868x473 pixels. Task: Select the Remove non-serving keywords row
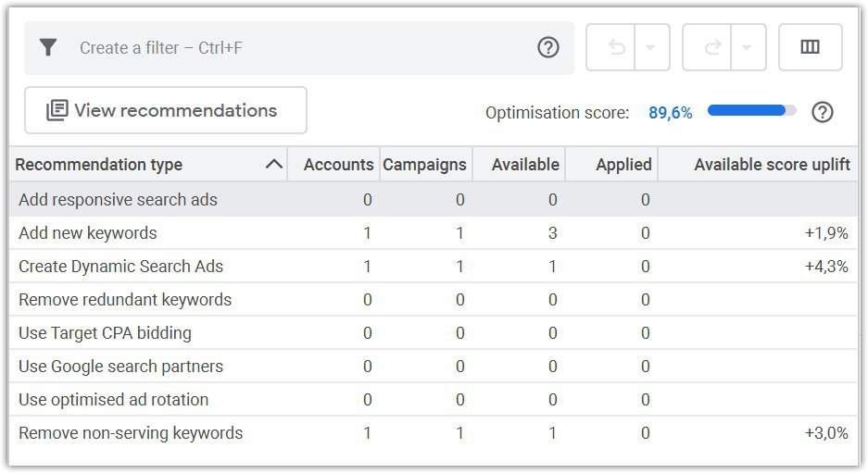[131, 433]
